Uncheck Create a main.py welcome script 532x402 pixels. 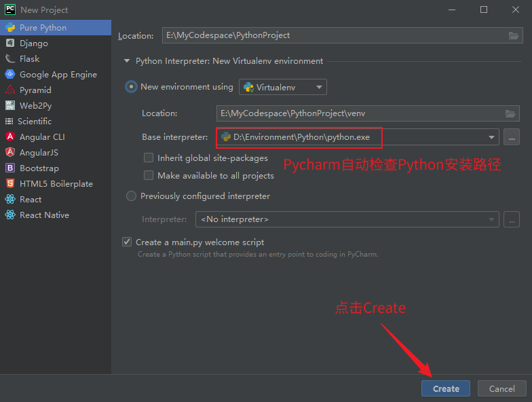127,242
